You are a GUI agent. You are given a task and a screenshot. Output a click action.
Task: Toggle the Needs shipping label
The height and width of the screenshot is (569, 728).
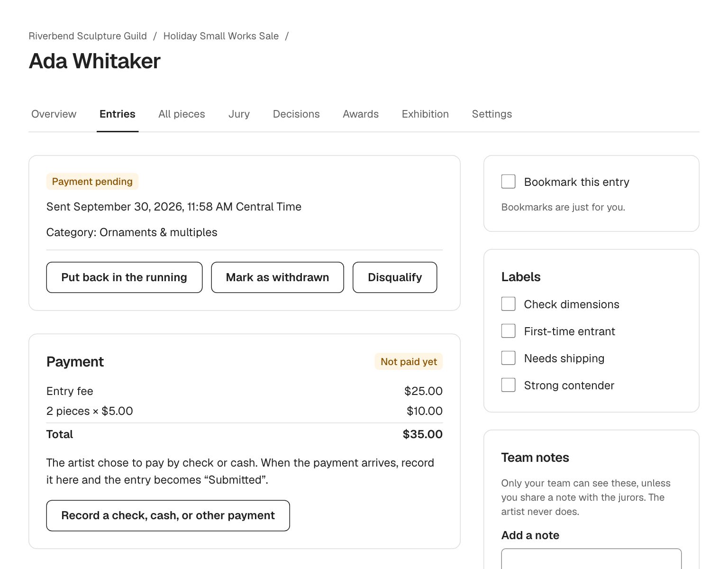(509, 358)
